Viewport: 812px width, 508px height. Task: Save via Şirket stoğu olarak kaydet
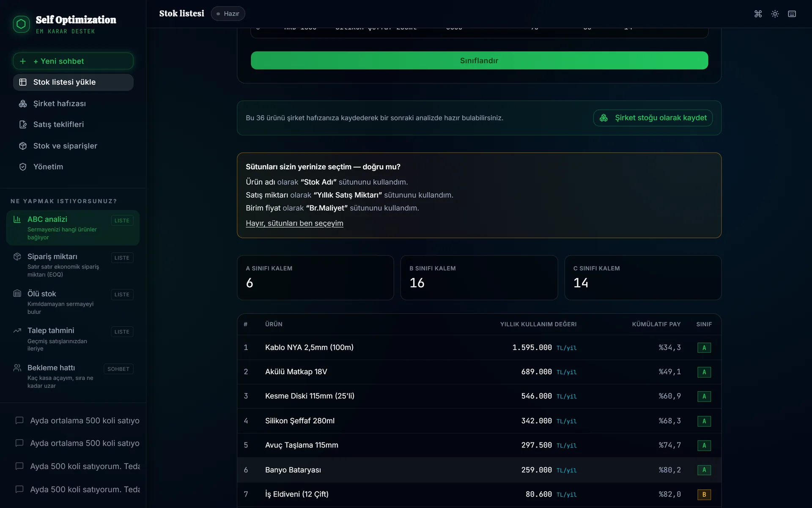(653, 118)
